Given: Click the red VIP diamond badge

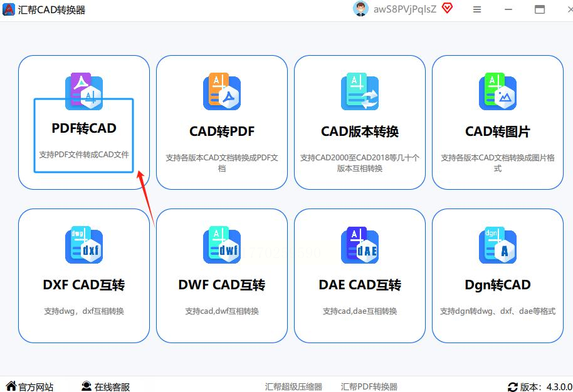Looking at the screenshot, I should [447, 8].
